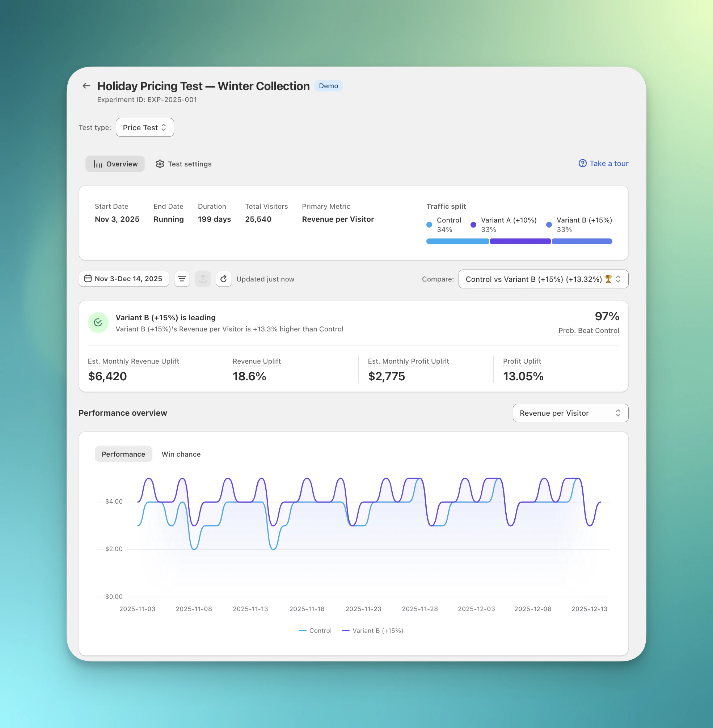Switch to the Overview tab
This screenshot has height=728, width=713.
115,164
